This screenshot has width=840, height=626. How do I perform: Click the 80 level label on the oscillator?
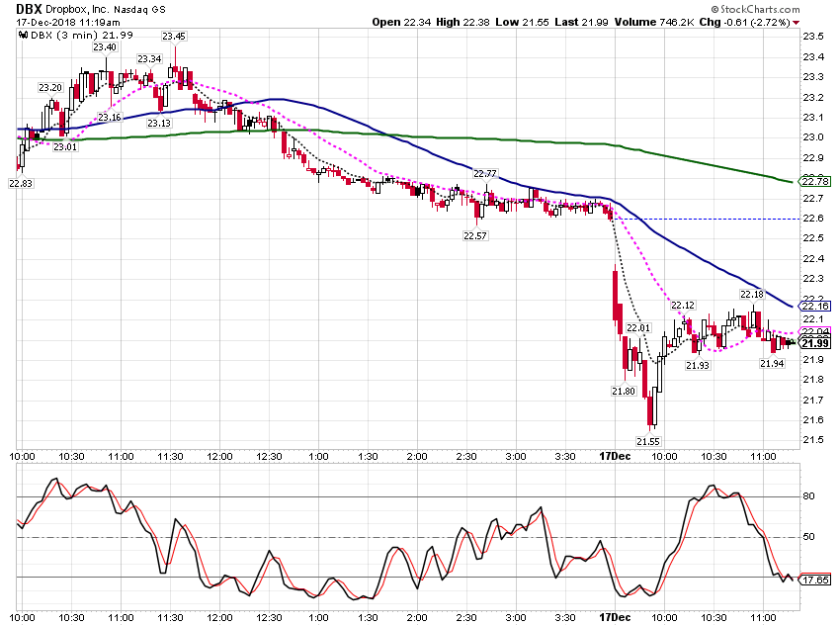[x=809, y=496]
